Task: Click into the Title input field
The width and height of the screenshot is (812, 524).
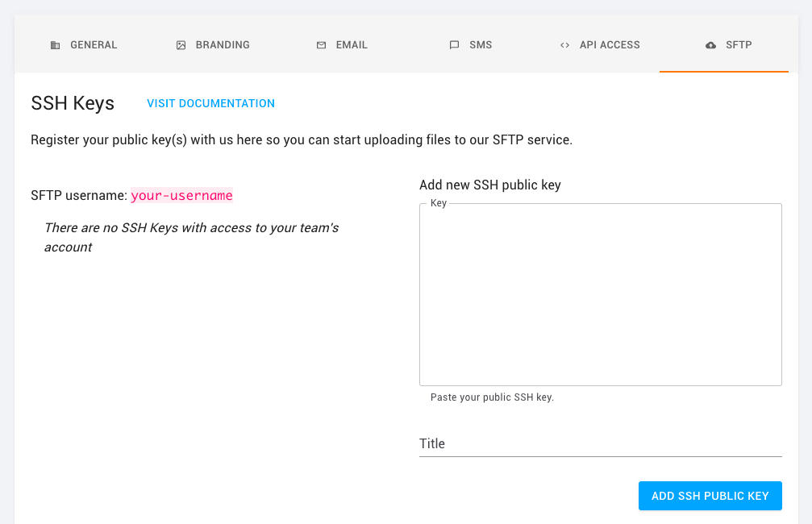Action: click(x=600, y=443)
